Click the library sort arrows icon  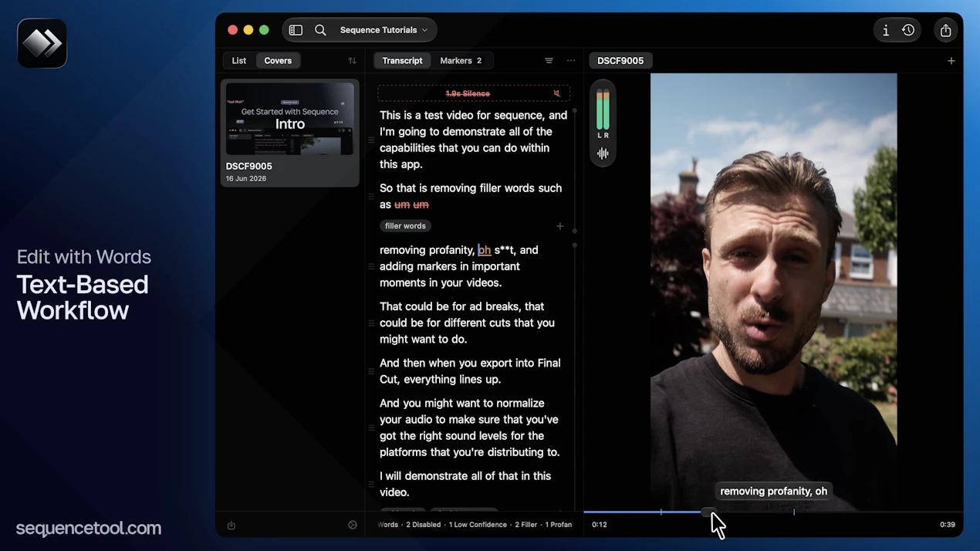pyautogui.click(x=352, y=61)
